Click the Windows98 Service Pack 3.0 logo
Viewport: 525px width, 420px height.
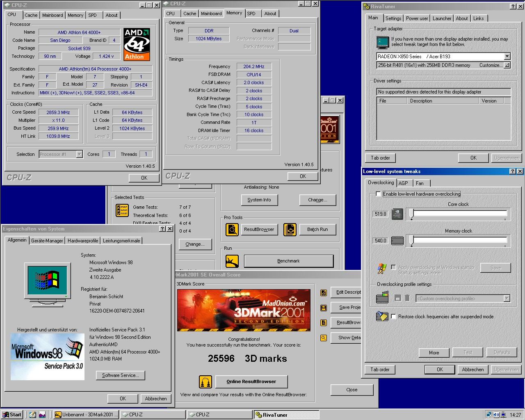[x=48, y=356]
